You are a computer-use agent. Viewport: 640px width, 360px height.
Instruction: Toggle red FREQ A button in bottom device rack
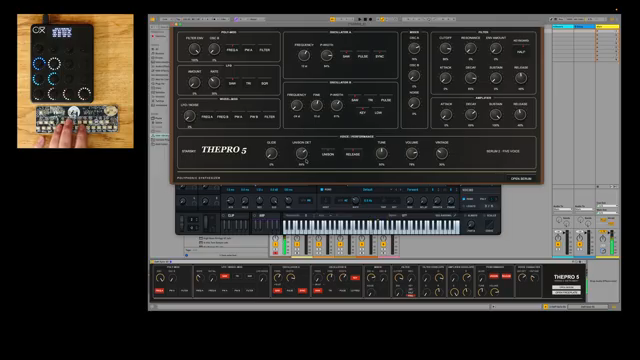point(159,291)
